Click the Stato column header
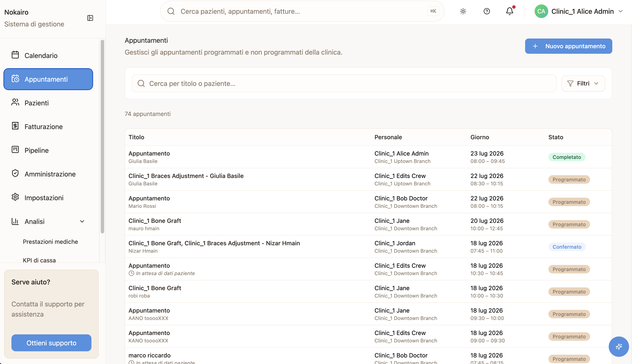The height and width of the screenshot is (364, 632). pos(556,137)
